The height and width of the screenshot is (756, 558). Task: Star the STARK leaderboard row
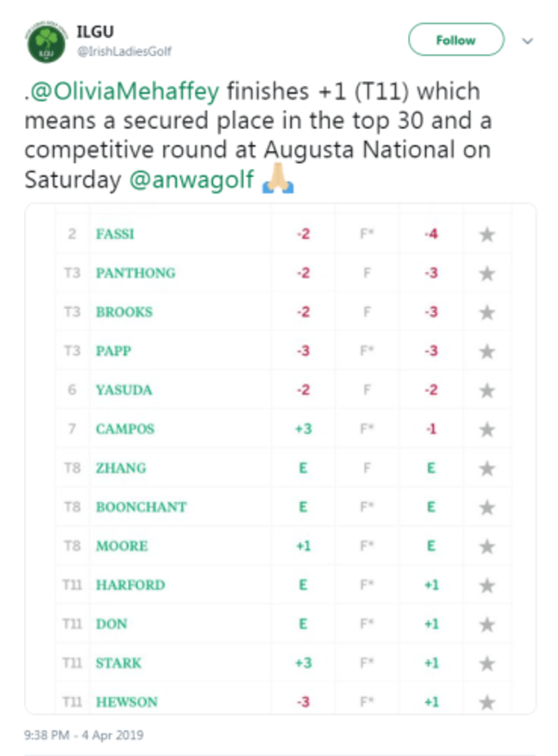487,663
